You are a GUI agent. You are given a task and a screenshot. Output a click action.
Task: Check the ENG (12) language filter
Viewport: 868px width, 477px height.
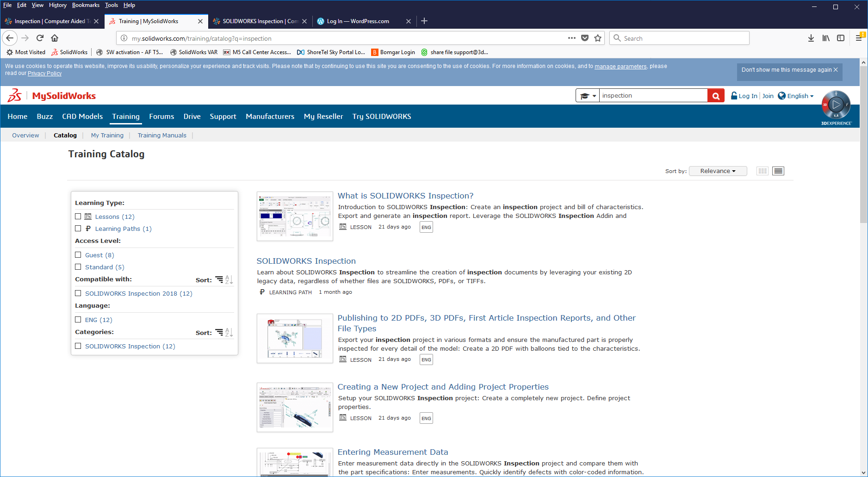point(78,320)
